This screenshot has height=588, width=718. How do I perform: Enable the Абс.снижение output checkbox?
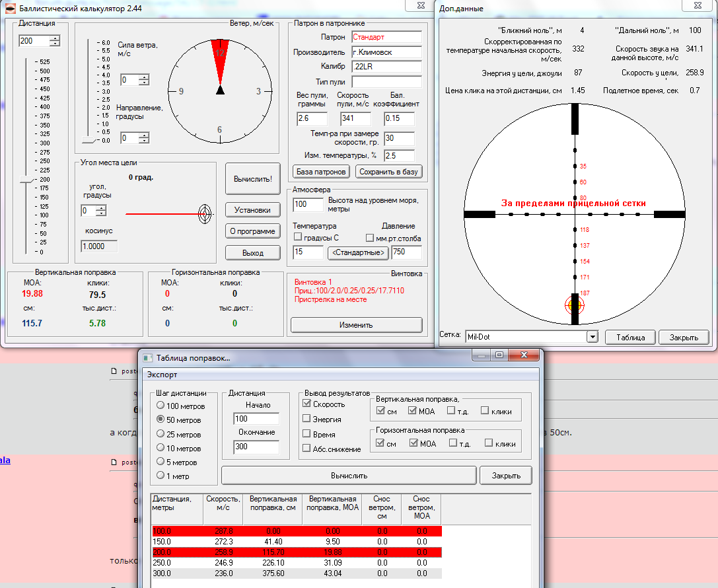point(306,449)
